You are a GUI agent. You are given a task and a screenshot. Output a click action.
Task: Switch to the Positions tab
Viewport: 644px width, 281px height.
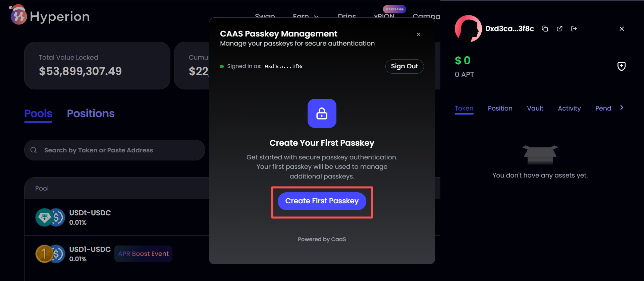pos(91,114)
